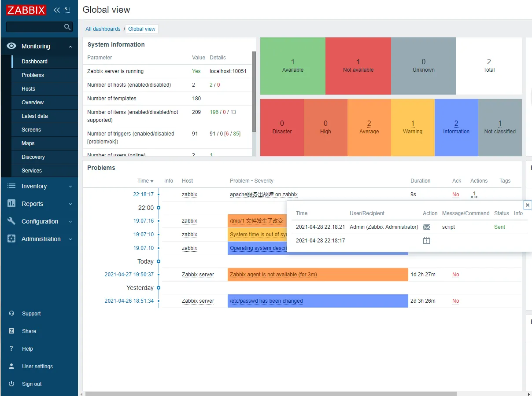Click the red Not available tile
Image resolution: width=532 pixels, height=396 pixels.
[x=358, y=66]
